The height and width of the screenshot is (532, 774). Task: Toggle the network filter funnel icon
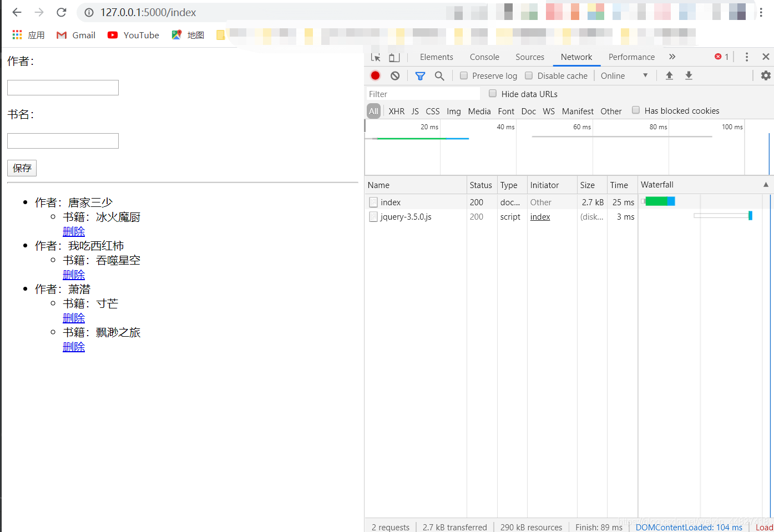tap(420, 75)
